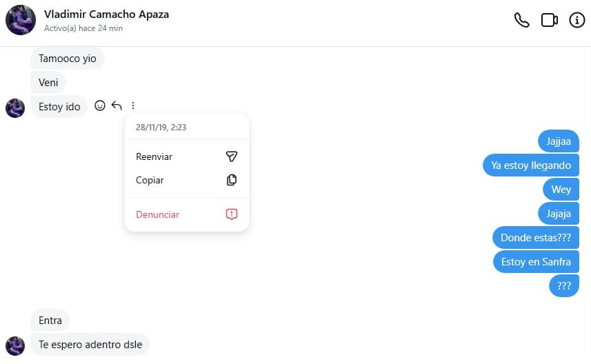591x364 pixels.
Task: Click the Denunciar report icon
Action: (232, 214)
